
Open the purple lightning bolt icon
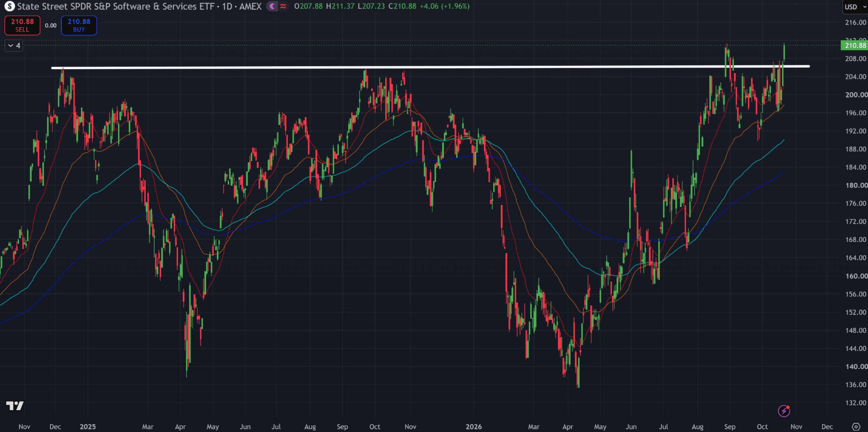tap(784, 411)
